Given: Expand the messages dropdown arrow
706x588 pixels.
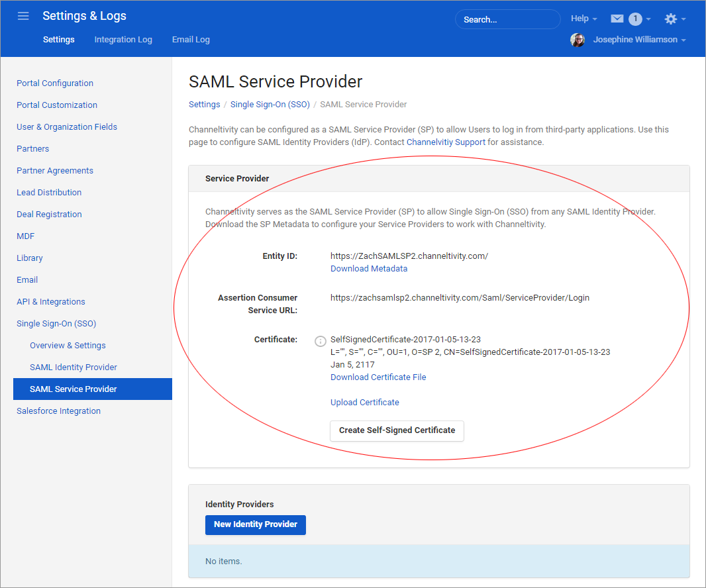Looking at the screenshot, I should tap(648, 19).
